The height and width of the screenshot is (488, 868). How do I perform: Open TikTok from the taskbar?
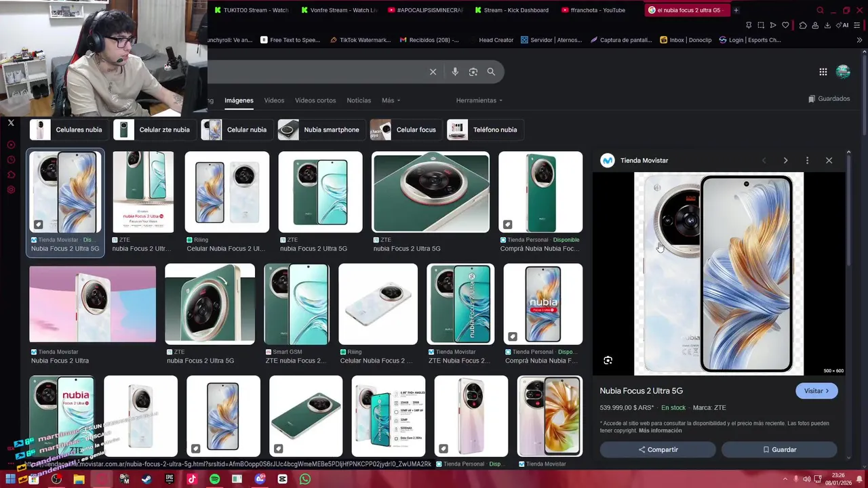coord(192,479)
